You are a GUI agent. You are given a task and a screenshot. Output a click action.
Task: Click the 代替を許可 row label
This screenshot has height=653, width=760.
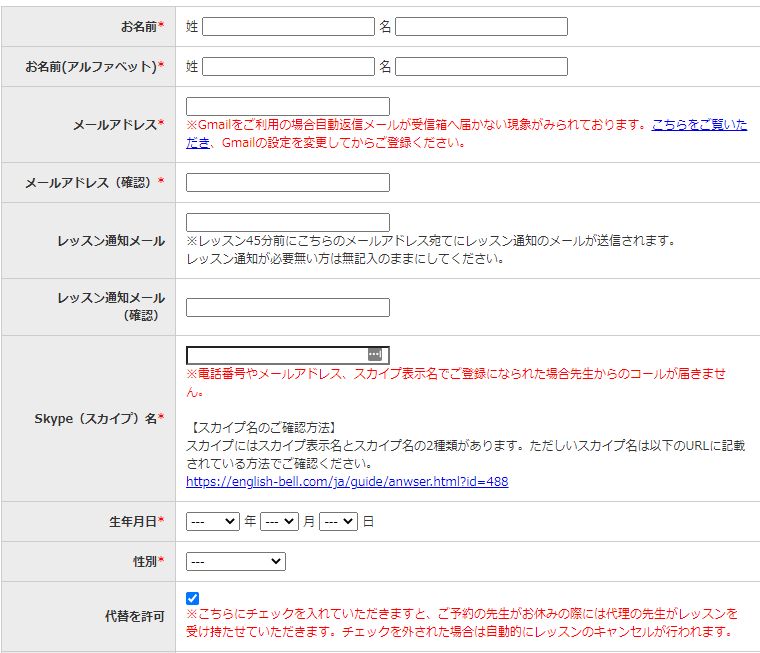(x=134, y=617)
